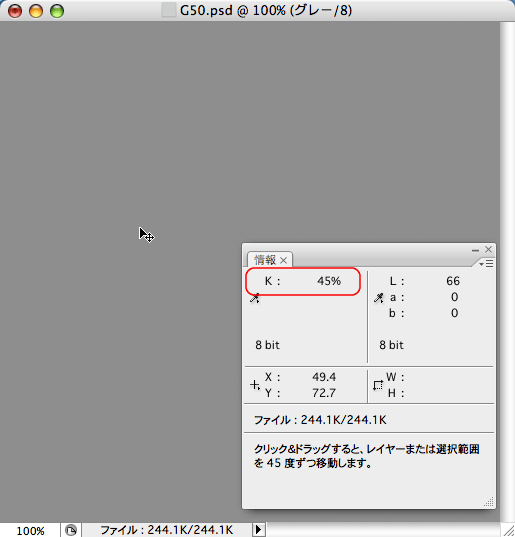Click the green zoom window button
This screenshot has width=515, height=537.
(x=57, y=11)
